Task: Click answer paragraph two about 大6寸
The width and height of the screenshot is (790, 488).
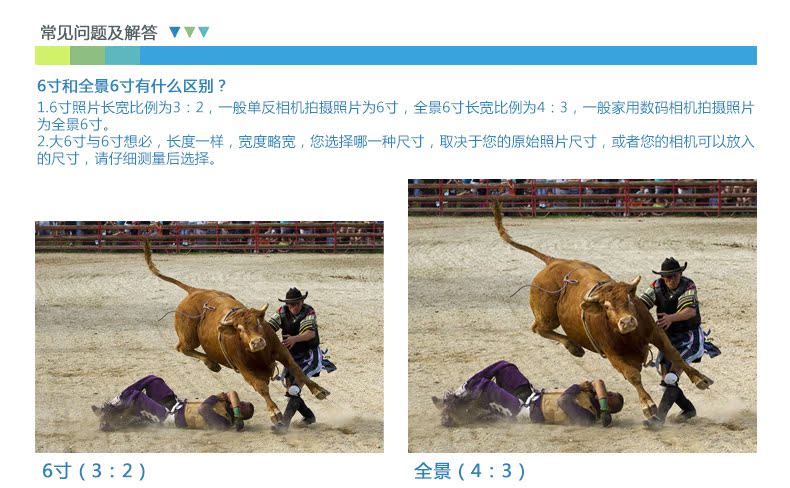Action: pos(396,150)
